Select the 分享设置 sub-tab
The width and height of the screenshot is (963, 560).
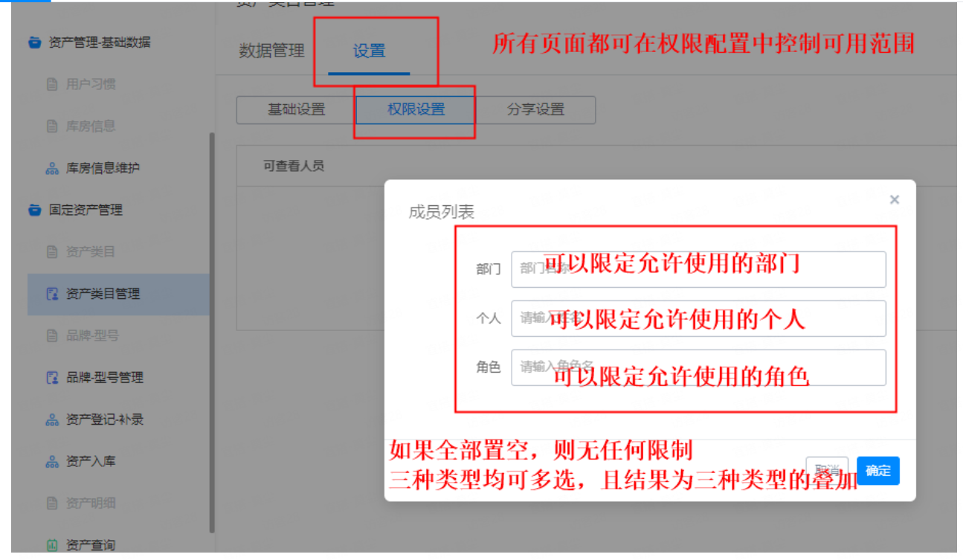(x=535, y=109)
